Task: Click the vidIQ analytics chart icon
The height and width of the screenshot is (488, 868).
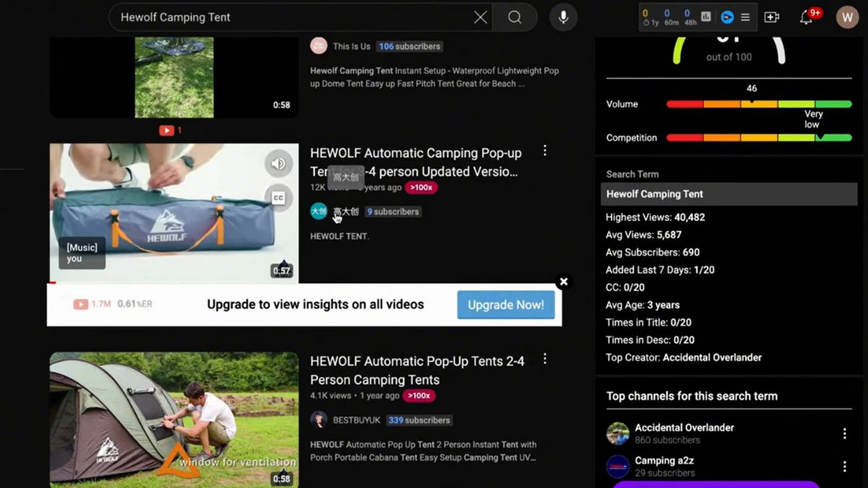Action: [x=705, y=17]
